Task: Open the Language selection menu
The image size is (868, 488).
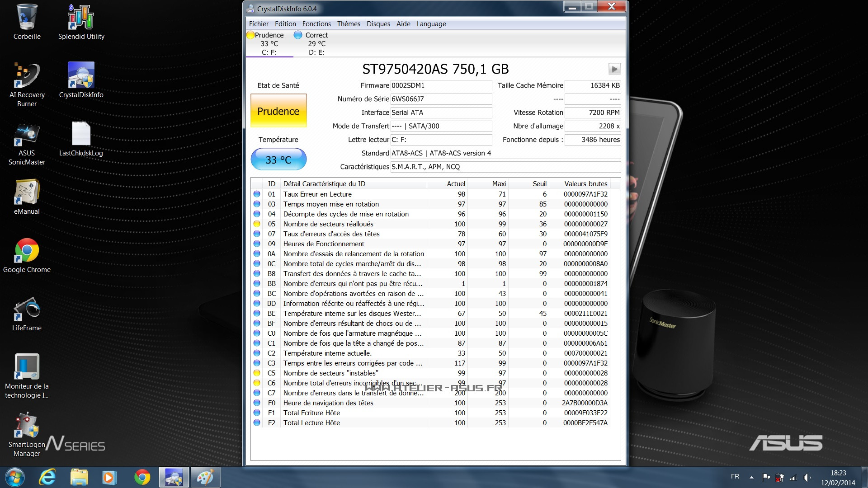Action: click(x=431, y=24)
